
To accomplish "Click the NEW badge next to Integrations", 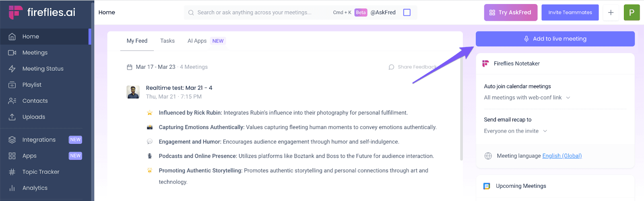I will [75, 140].
